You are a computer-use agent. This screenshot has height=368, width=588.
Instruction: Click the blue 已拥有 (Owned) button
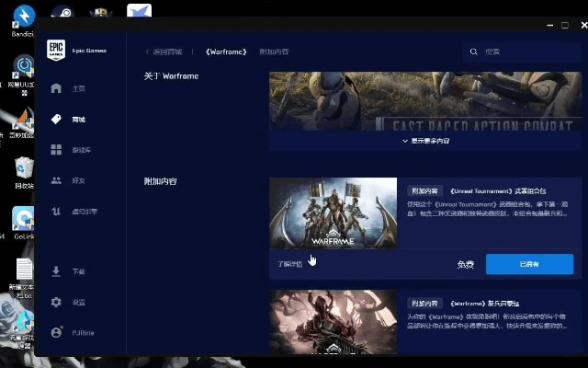click(x=529, y=264)
